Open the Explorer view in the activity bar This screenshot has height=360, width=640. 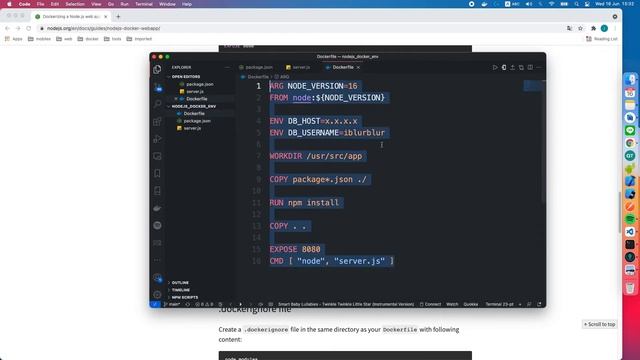(157, 69)
